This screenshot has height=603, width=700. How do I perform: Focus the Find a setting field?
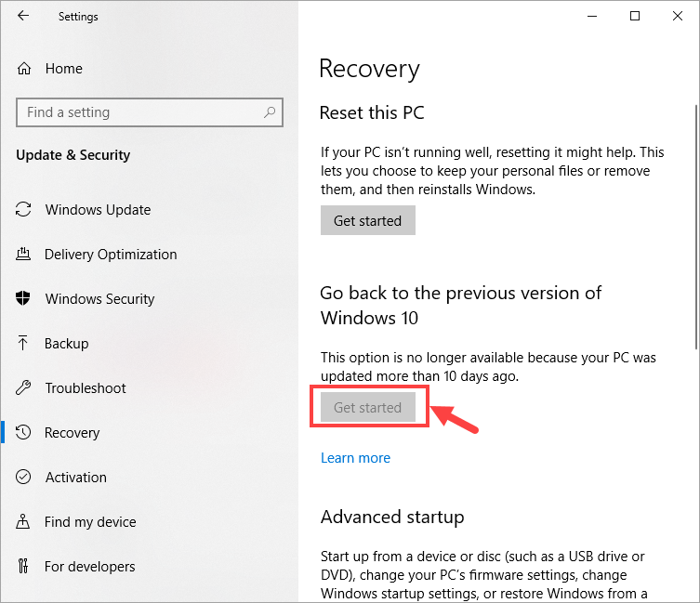tap(150, 112)
